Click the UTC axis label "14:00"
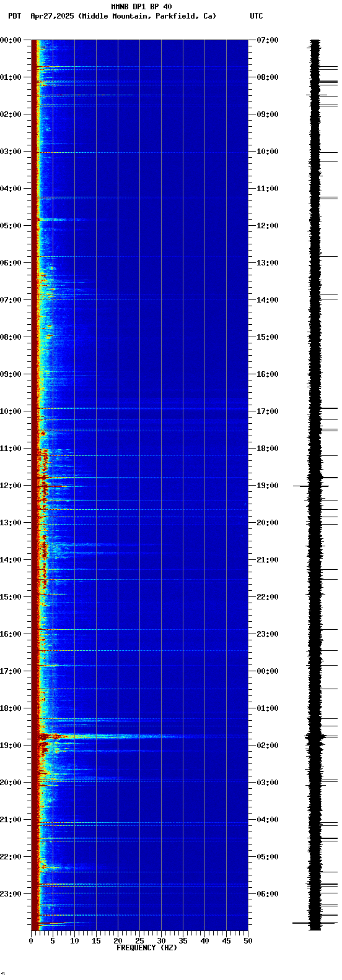This screenshot has height=980, width=342. pos(268,300)
